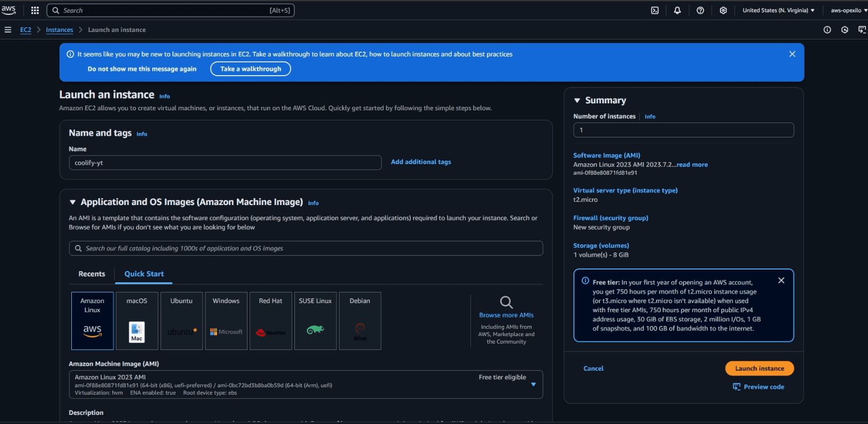Dismiss the blue walkthrough banner

coord(792,54)
